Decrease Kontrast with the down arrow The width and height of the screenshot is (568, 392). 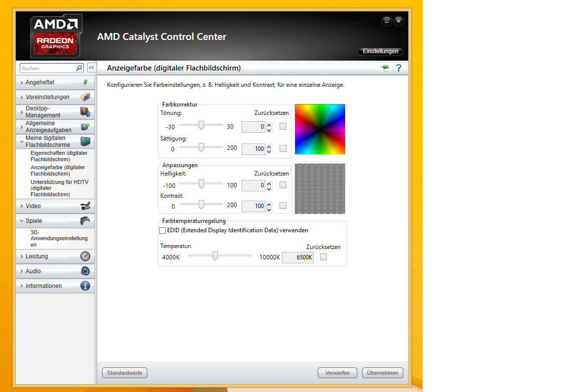tap(269, 209)
